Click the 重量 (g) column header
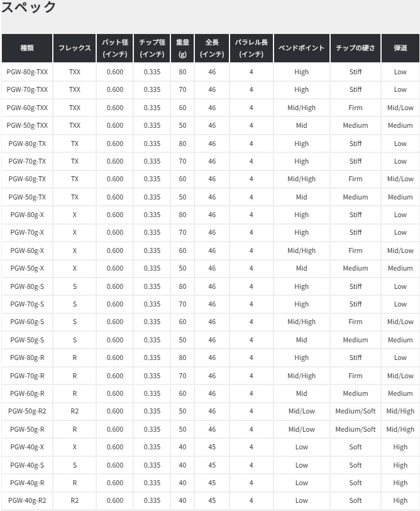 (x=182, y=48)
